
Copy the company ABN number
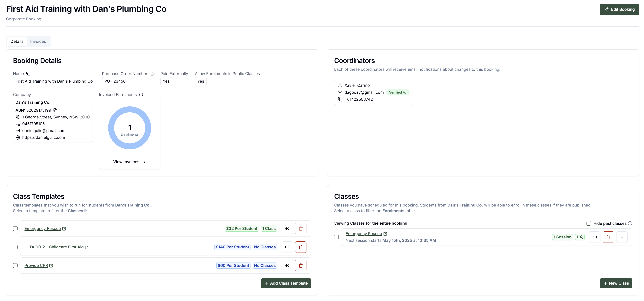click(55, 110)
